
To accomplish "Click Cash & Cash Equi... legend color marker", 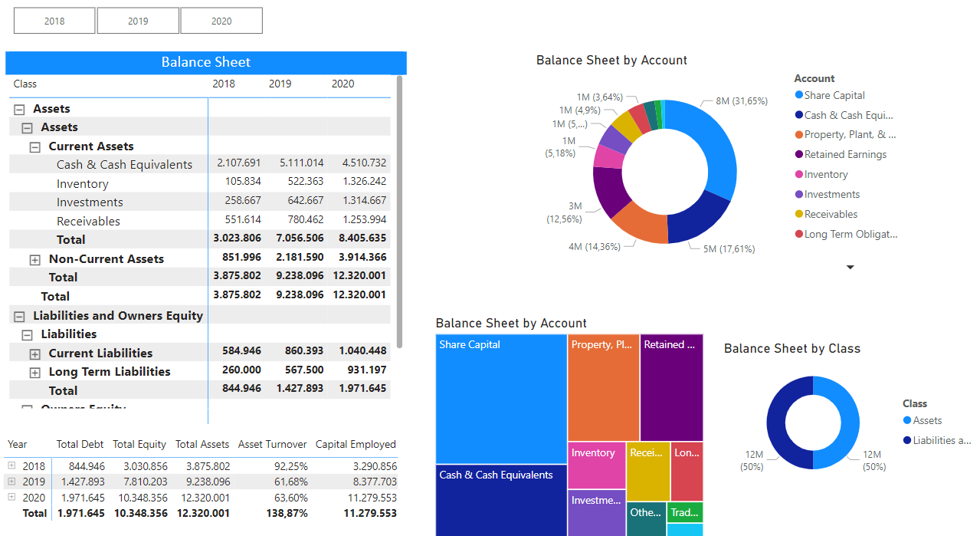I will (799, 115).
